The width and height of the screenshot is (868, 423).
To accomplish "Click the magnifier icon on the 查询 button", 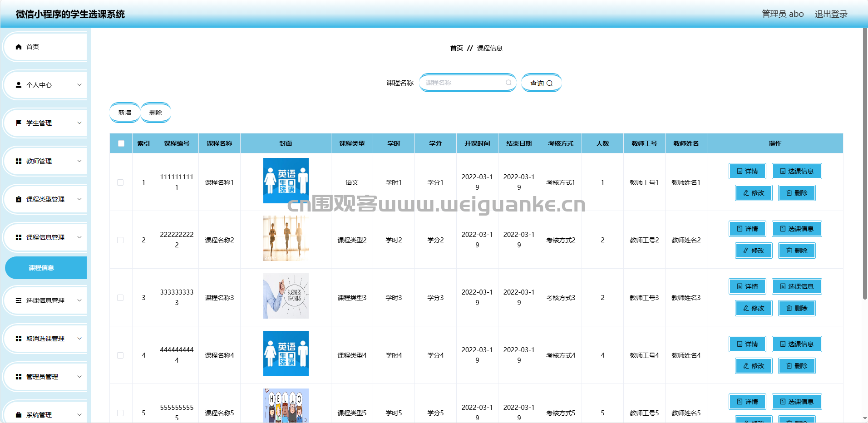I will coord(549,83).
